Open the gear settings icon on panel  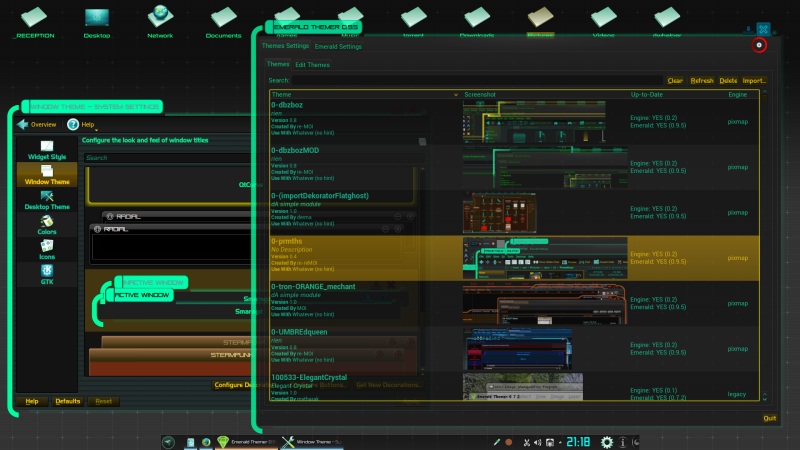(x=607, y=442)
